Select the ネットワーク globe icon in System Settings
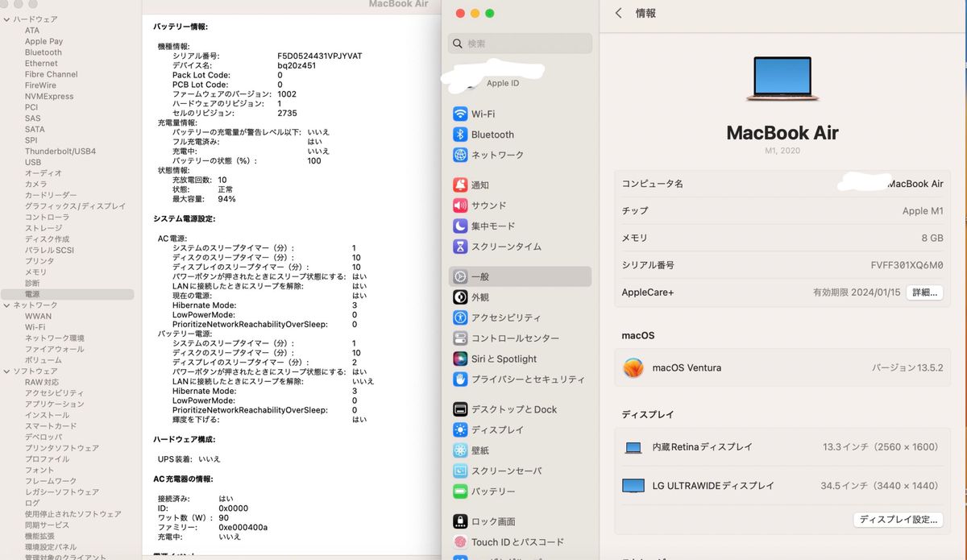 click(460, 155)
